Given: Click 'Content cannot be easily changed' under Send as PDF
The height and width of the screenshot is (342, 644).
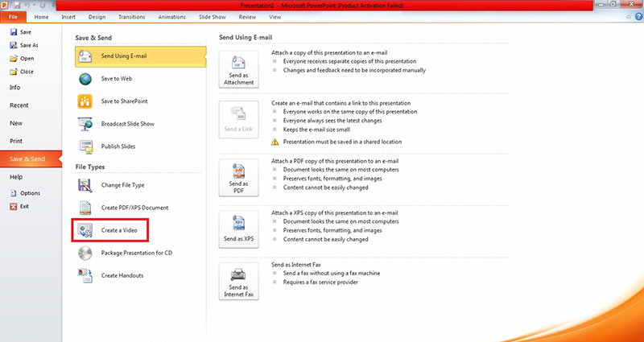Looking at the screenshot, I should [326, 187].
